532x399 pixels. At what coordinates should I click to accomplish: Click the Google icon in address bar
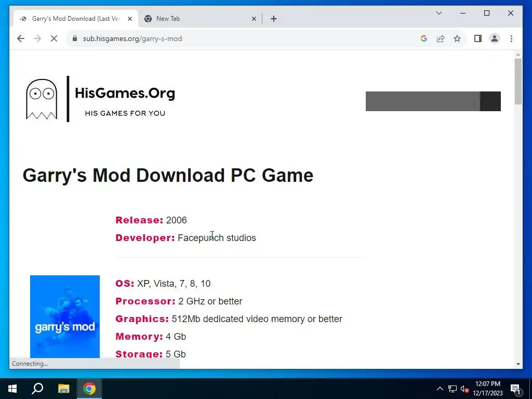pyautogui.click(x=424, y=38)
